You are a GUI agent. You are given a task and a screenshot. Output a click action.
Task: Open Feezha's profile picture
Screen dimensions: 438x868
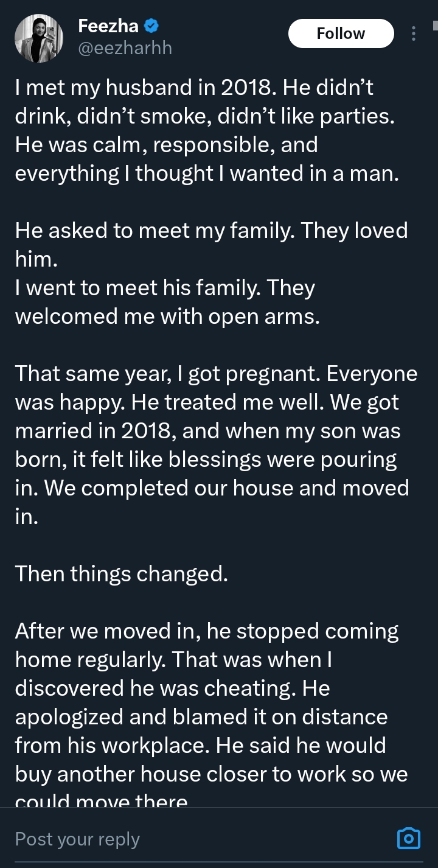coord(39,38)
